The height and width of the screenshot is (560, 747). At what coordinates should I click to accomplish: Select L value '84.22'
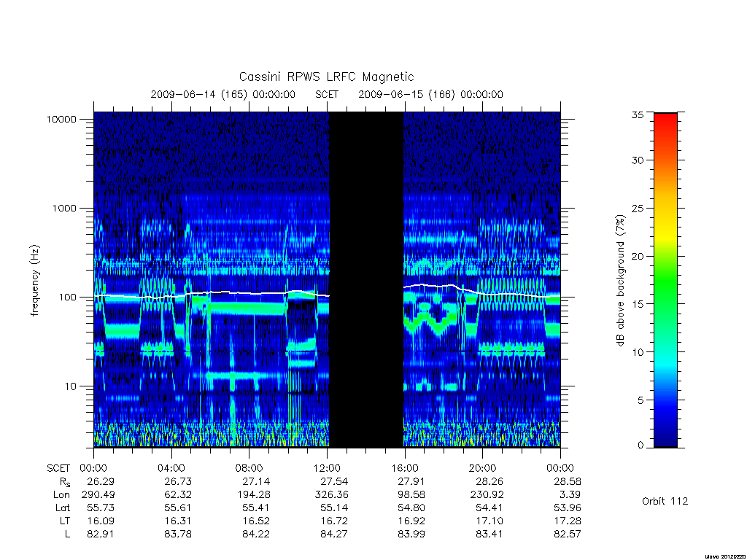[x=256, y=534]
